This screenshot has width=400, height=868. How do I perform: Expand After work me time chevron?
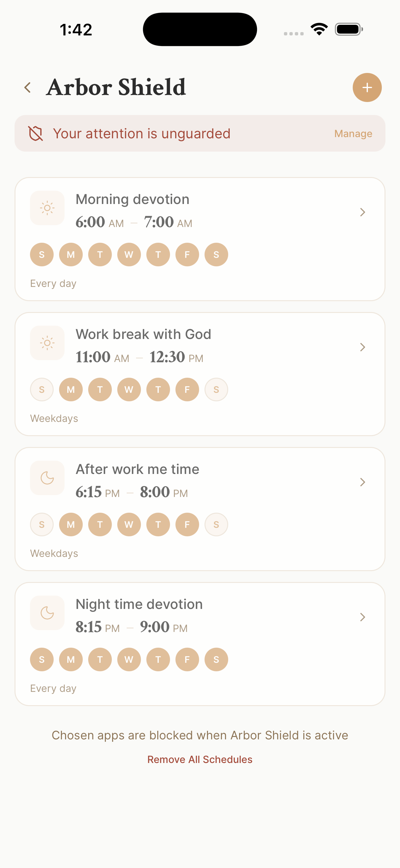click(x=362, y=482)
